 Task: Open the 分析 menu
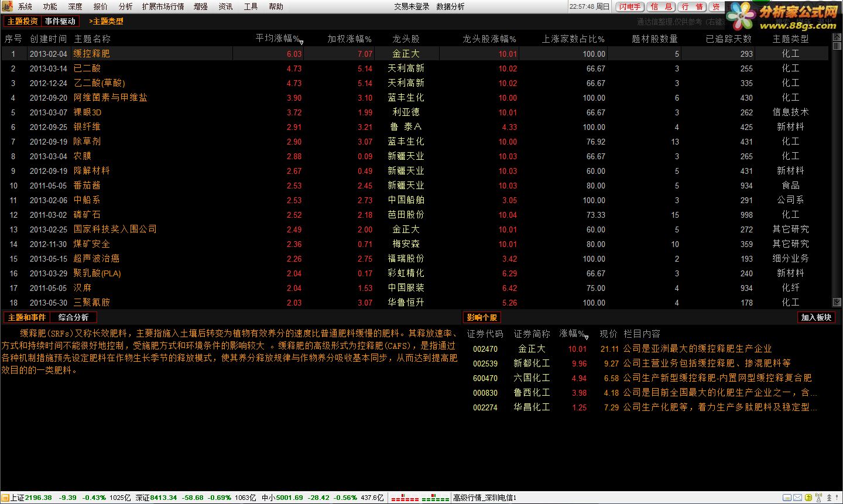(x=126, y=6)
